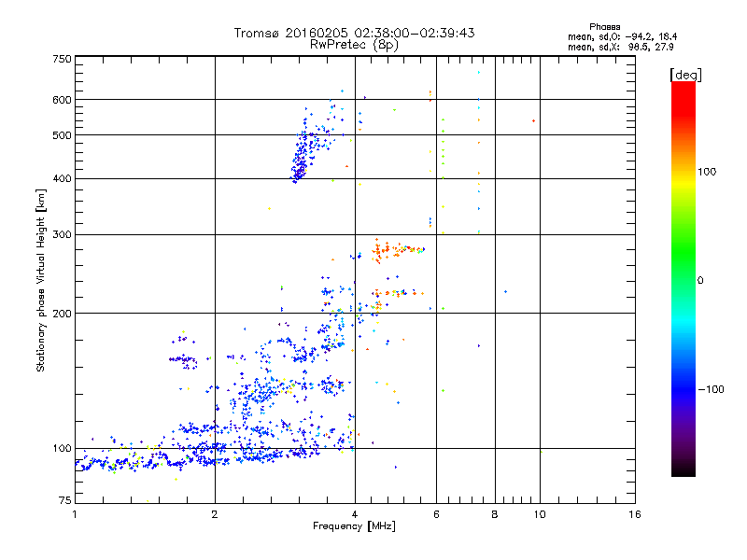747x560 pixels.
Task: Click x-axis tick label '10'
Action: pyautogui.click(x=540, y=514)
